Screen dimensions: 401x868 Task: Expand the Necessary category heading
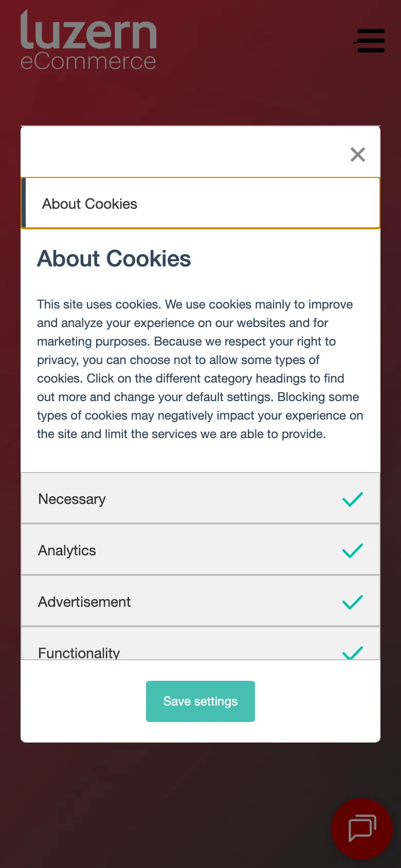click(72, 499)
